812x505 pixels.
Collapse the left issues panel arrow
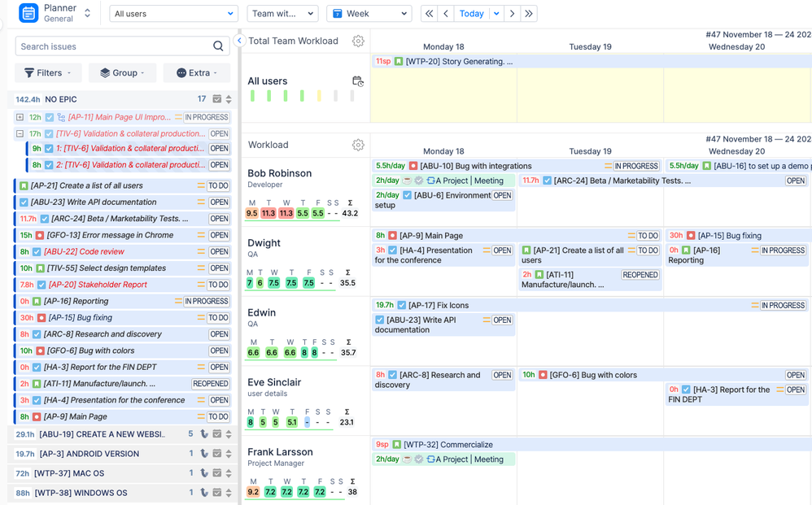coord(239,41)
